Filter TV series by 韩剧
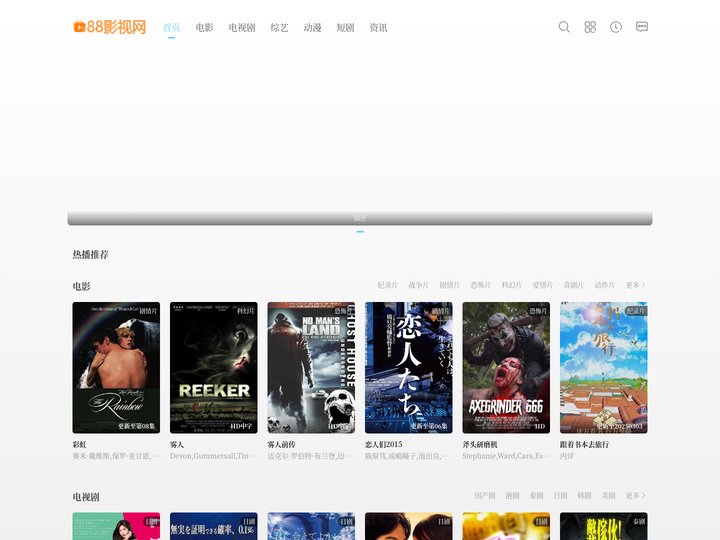This screenshot has width=720, height=540. 584,496
